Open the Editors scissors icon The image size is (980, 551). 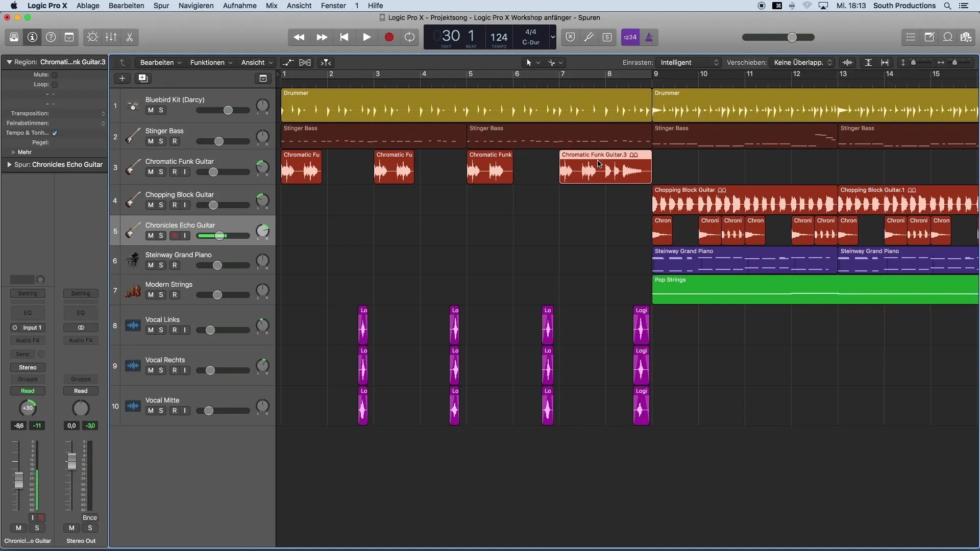click(129, 37)
